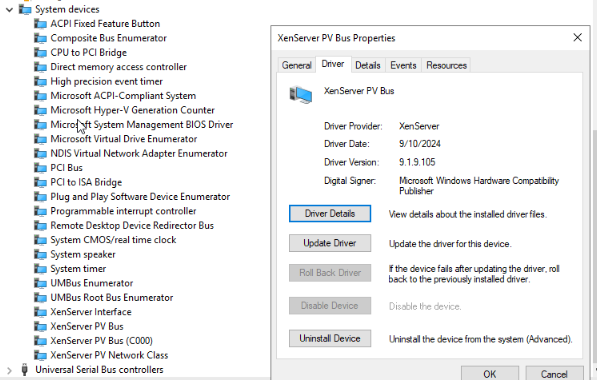Click the Composite Bus Enumerator device icon
This screenshot has height=380, width=597.
[40, 38]
